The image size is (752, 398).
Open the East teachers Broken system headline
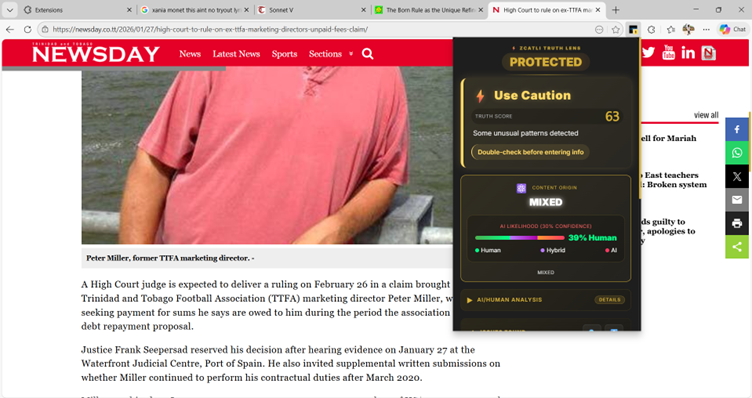pos(674,180)
